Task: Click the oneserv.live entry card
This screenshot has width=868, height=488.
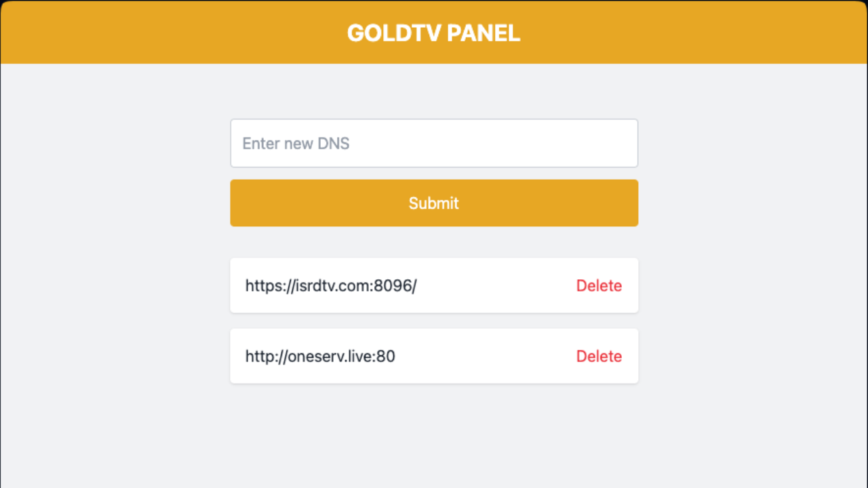Action: pyautogui.click(x=434, y=356)
